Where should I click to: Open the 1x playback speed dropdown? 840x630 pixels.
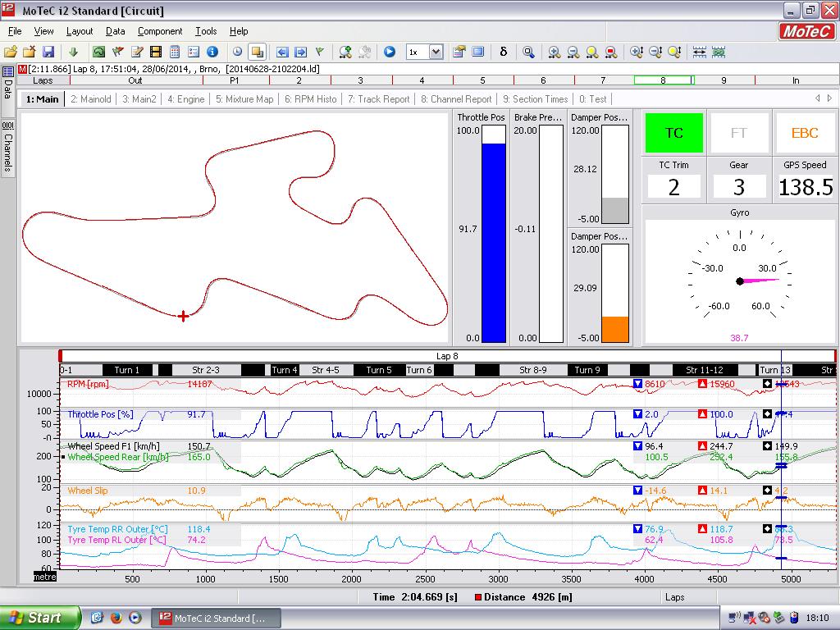(x=436, y=52)
